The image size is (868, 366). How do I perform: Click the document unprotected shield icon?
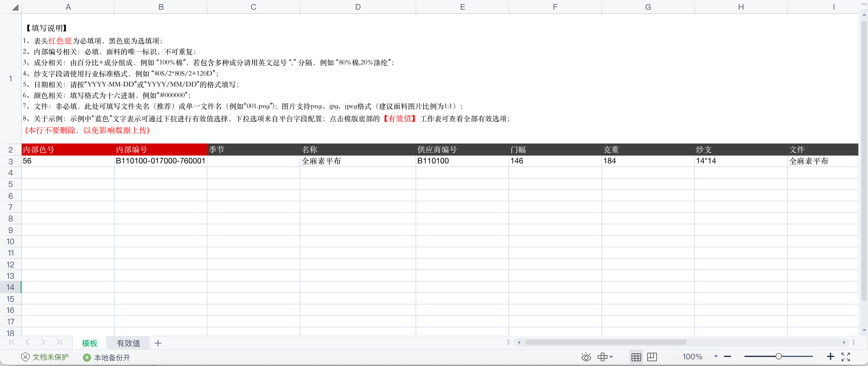click(25, 357)
